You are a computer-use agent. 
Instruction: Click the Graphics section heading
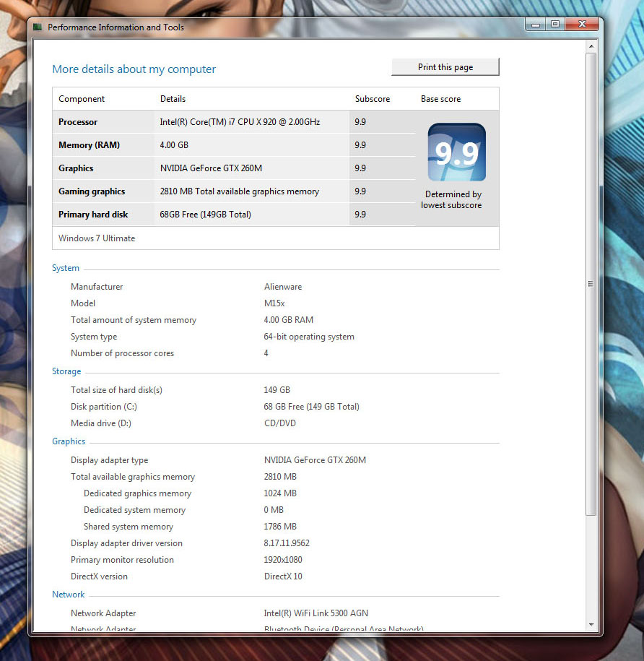tap(69, 441)
